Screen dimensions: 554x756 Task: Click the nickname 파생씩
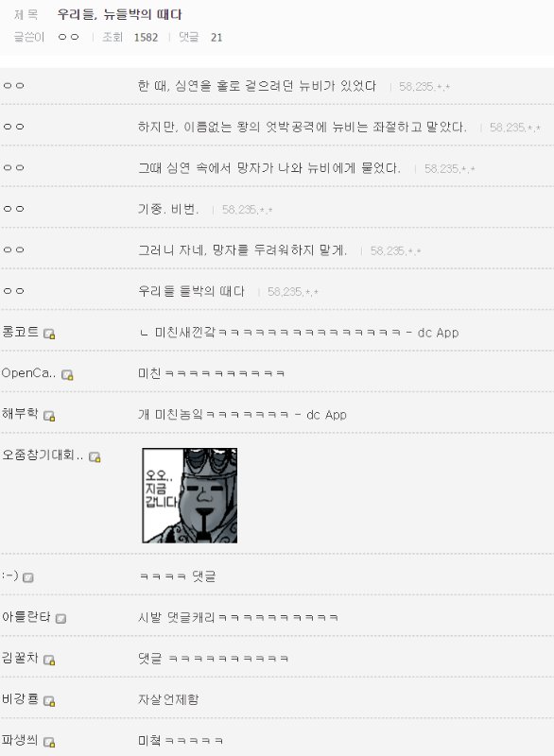[x=20, y=740]
